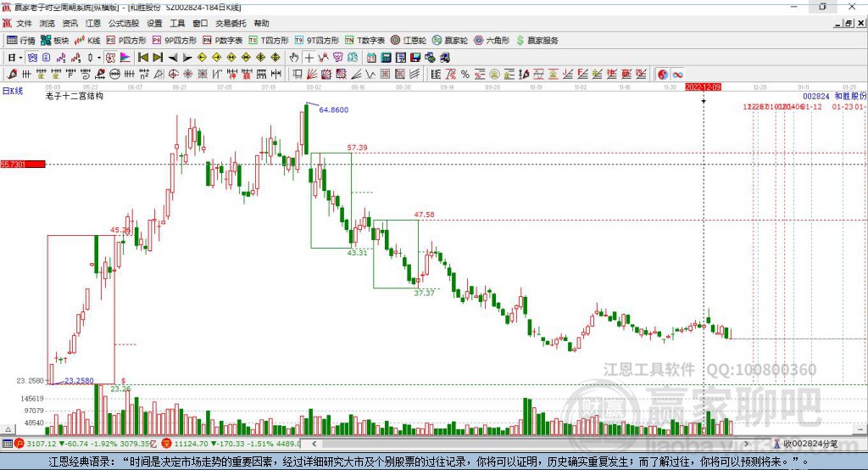This screenshot has height=470, width=868.
Task: Click status bar keyboard grid icon
Action: (x=7, y=444)
